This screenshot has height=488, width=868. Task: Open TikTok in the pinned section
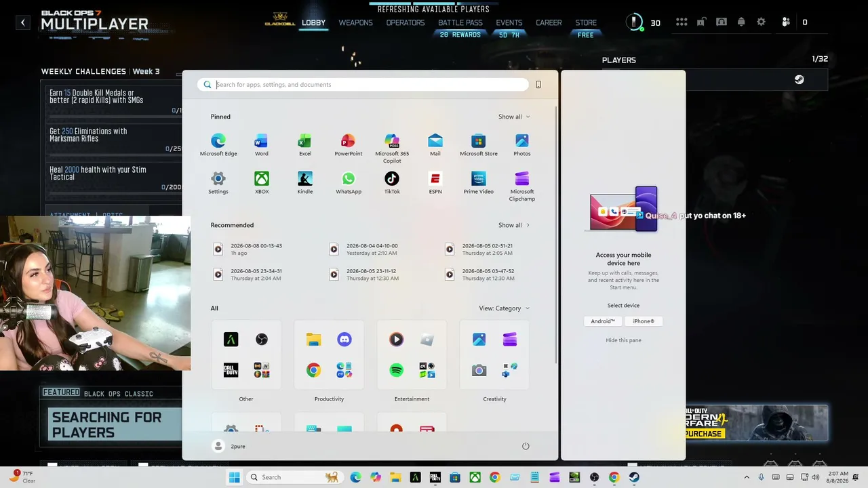[392, 182]
